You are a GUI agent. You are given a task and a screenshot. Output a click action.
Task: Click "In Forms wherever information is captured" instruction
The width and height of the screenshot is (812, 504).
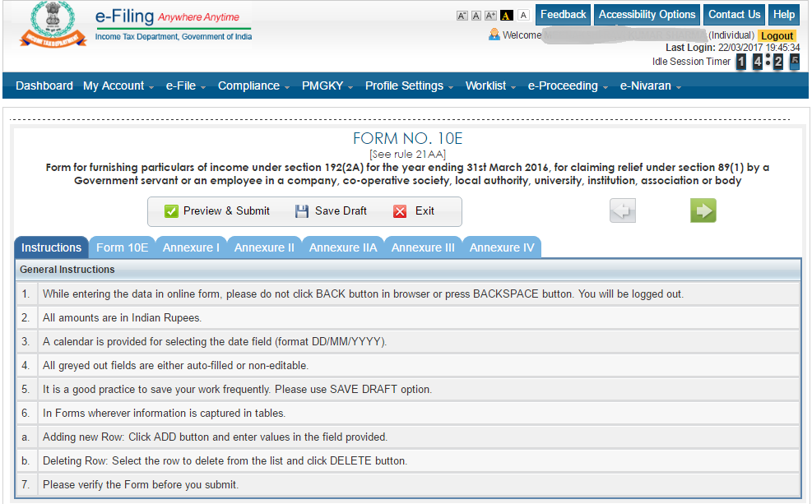(x=165, y=413)
